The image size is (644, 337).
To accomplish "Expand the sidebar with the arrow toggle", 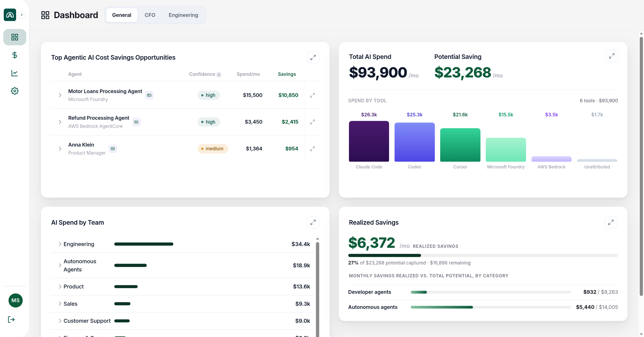I will (22, 15).
